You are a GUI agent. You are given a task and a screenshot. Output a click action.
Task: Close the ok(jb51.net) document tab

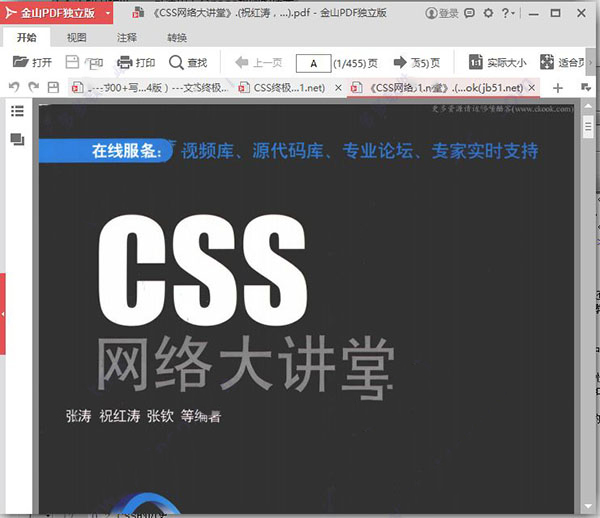point(532,88)
